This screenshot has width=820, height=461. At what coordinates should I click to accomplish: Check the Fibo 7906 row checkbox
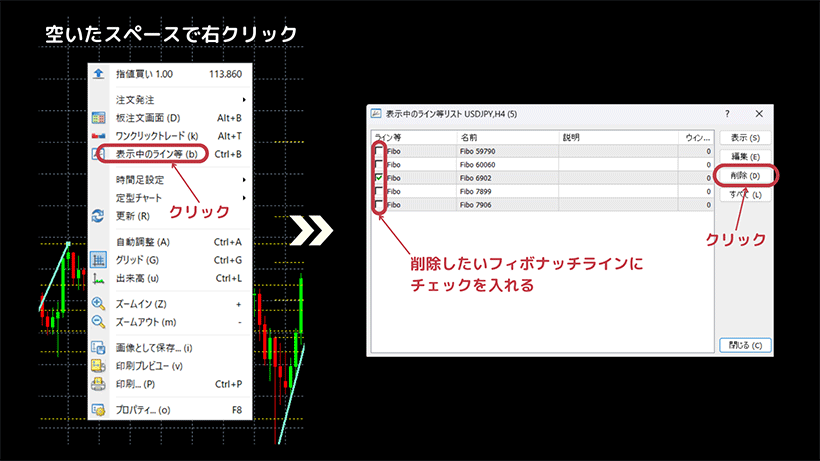pos(379,205)
